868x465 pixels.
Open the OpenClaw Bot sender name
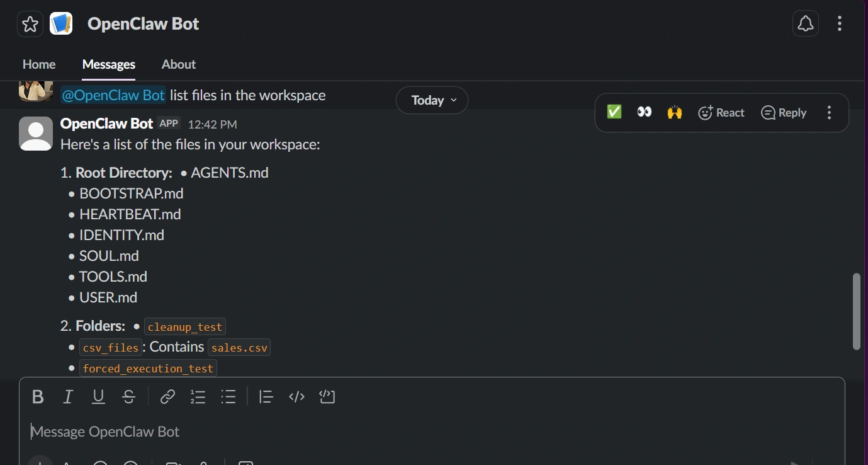click(x=106, y=123)
